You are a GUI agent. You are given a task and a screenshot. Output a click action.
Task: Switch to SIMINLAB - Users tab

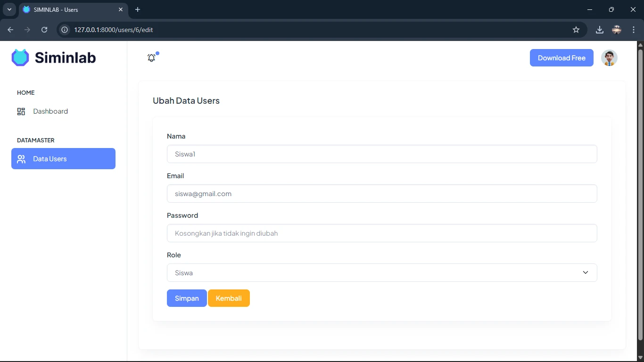coord(71,9)
